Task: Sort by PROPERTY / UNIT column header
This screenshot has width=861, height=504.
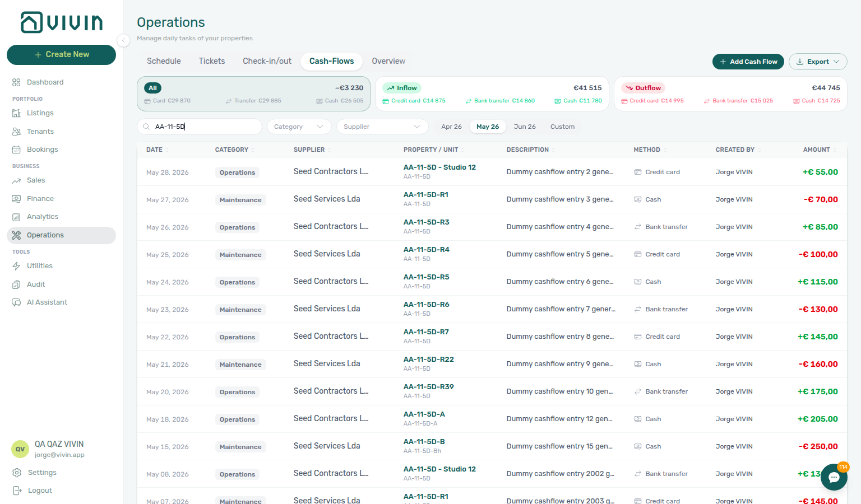Action: 434,150
